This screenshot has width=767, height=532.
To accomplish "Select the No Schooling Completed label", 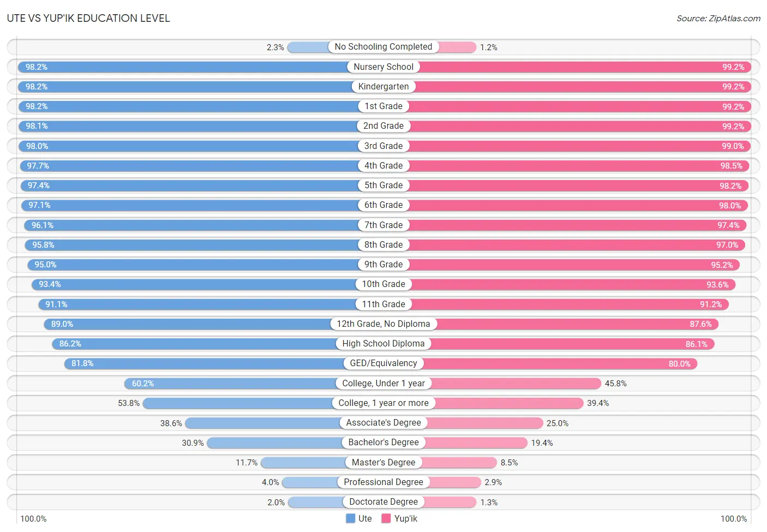I will pos(383,47).
